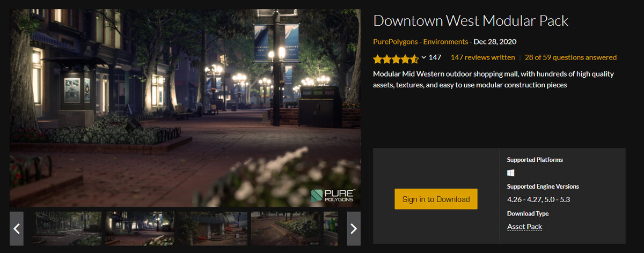The height and width of the screenshot is (253, 644).
Task: Click the Supported Platforms label
Action: tap(535, 160)
